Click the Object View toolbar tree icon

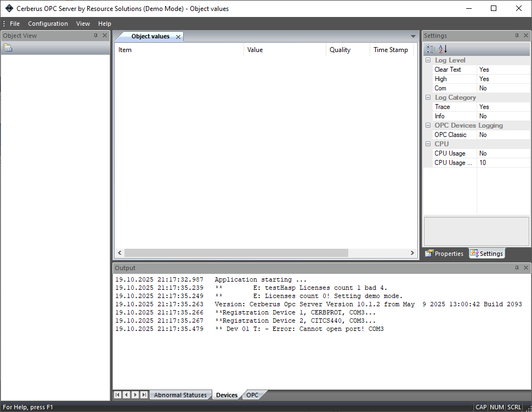coord(8,48)
